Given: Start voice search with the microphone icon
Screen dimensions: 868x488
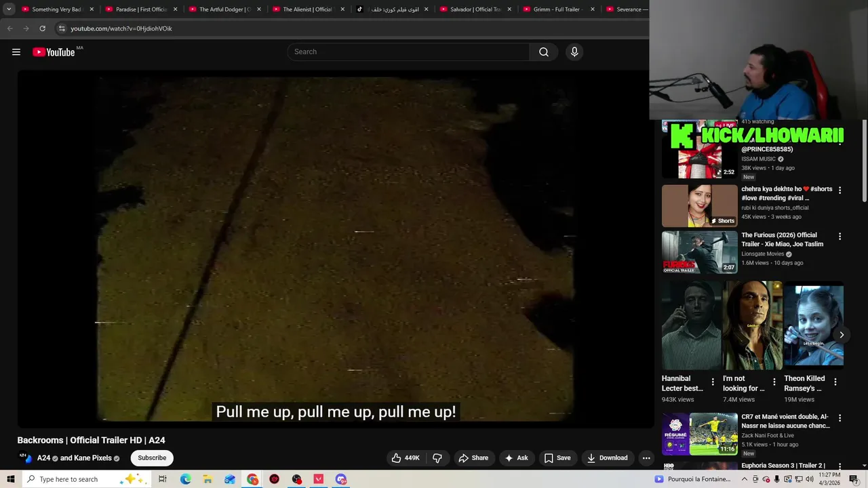Looking at the screenshot, I should coord(574,52).
